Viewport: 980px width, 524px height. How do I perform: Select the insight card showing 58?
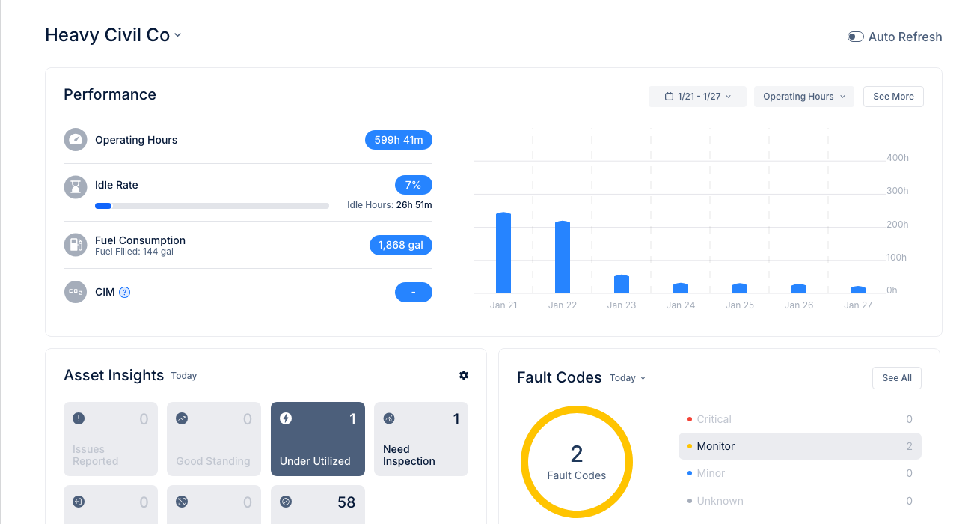coord(318,505)
